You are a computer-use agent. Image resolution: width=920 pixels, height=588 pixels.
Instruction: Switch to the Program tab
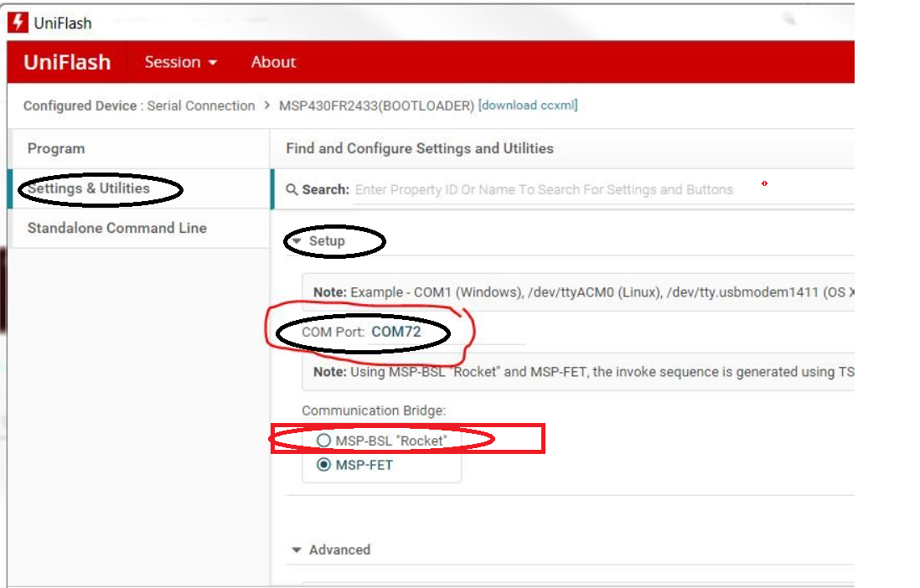tap(140, 148)
